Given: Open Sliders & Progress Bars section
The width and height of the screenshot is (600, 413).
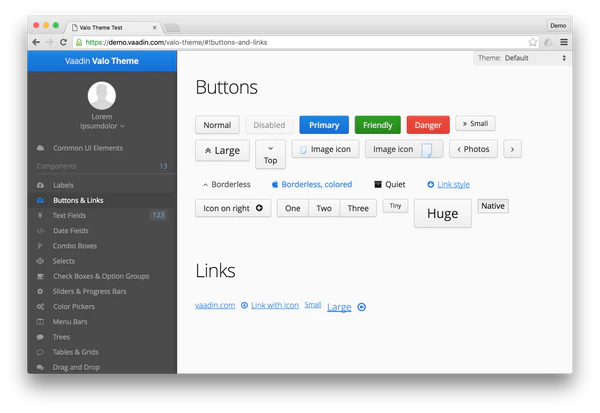Looking at the screenshot, I should 90,291.
